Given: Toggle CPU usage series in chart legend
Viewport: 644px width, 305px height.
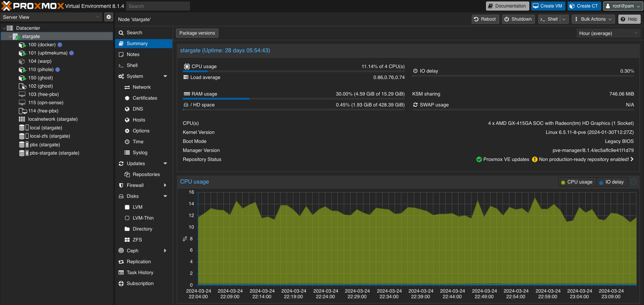Looking at the screenshot, I should click(576, 182).
